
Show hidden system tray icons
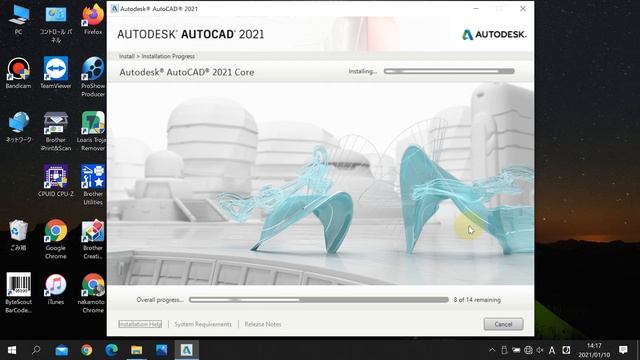492,350
